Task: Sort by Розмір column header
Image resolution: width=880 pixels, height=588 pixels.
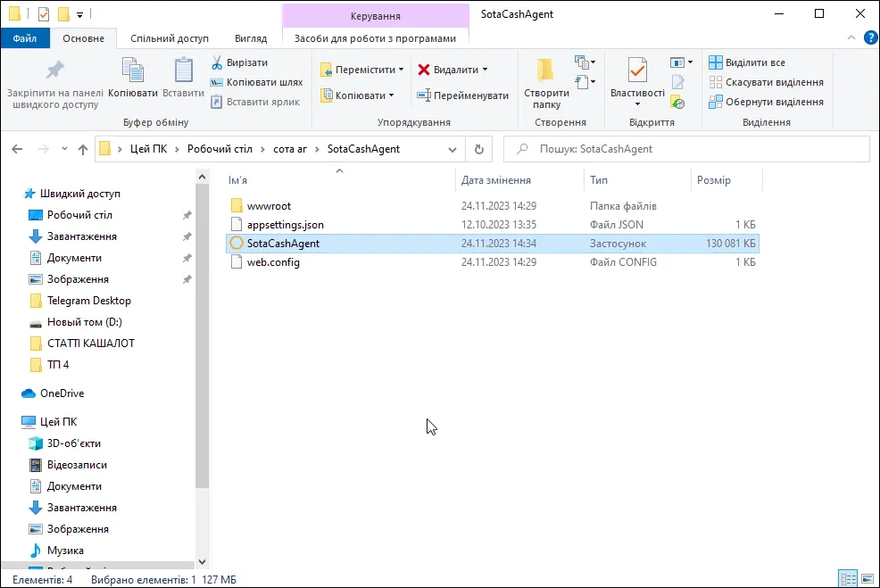Action: click(726, 180)
